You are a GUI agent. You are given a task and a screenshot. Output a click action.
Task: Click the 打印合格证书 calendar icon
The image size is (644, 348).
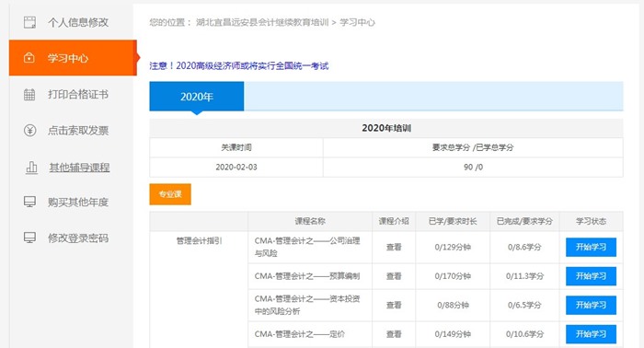29,95
